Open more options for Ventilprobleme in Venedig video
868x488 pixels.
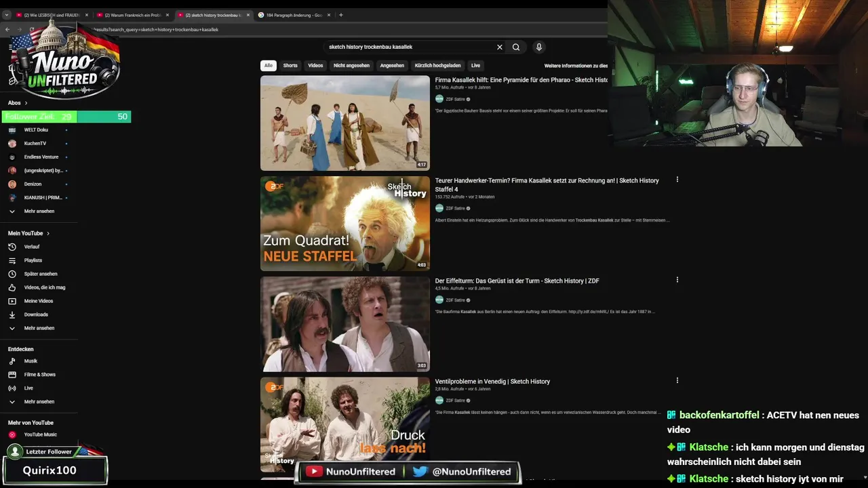click(x=677, y=380)
